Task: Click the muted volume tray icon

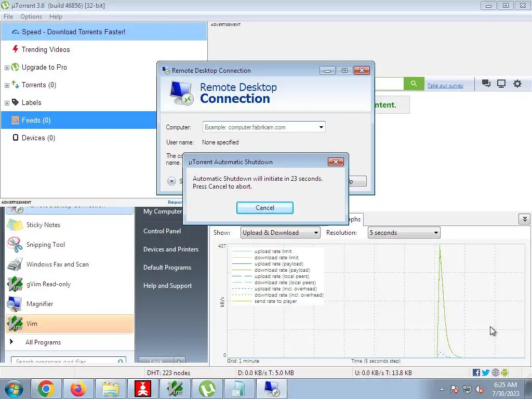Action: tap(480, 390)
